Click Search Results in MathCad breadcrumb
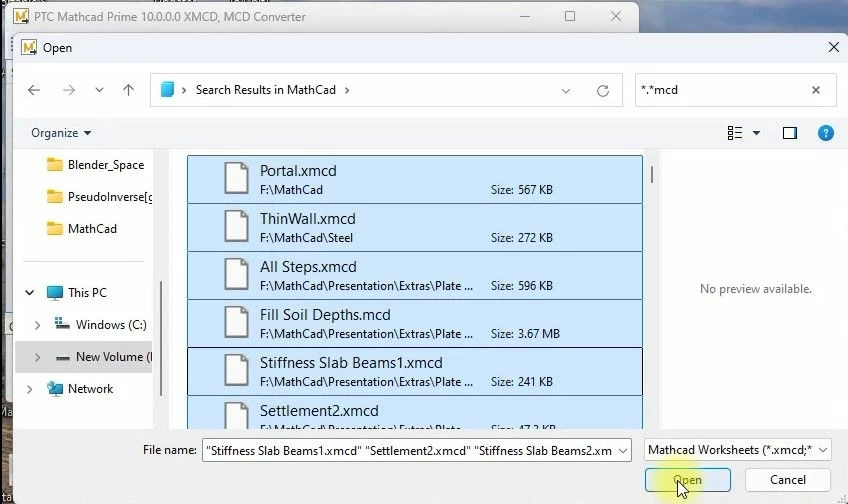The height and width of the screenshot is (504, 848). click(266, 90)
